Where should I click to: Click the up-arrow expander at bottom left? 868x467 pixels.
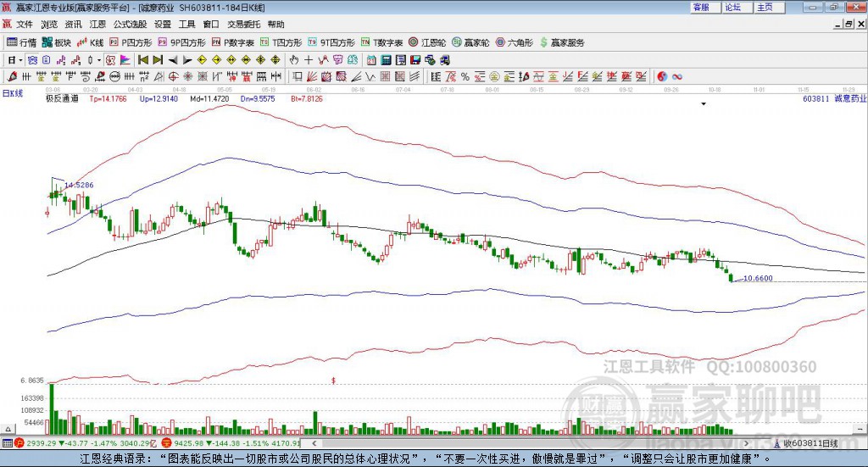7,429
